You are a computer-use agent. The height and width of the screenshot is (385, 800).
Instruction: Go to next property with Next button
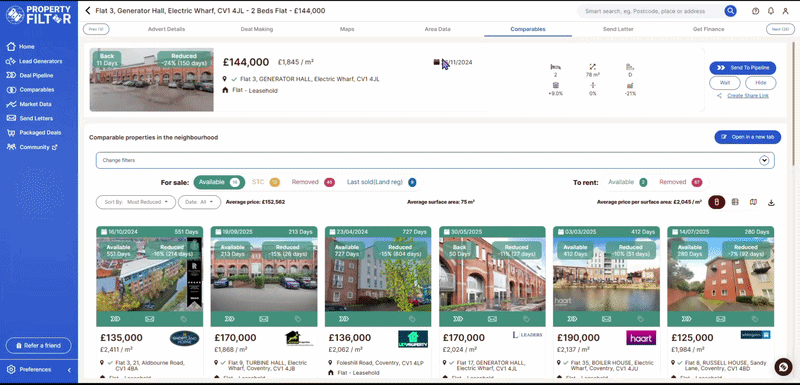coord(780,30)
